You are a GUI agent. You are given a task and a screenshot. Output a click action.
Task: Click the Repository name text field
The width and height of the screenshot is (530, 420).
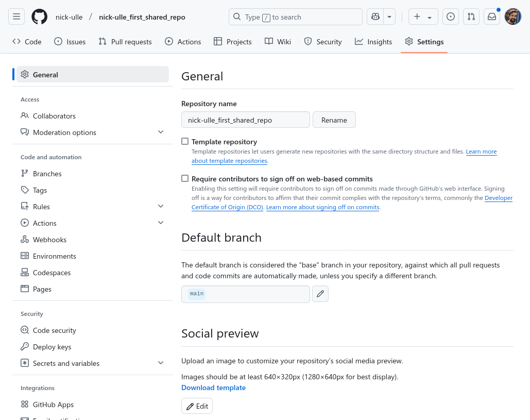click(246, 120)
